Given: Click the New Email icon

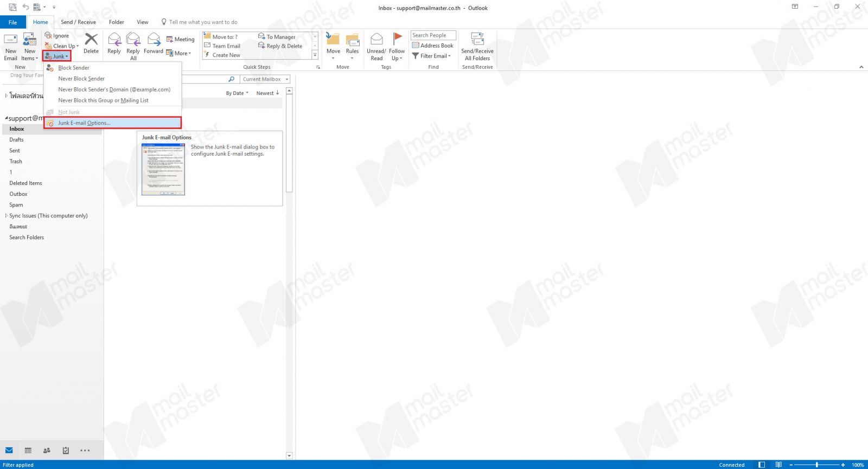Looking at the screenshot, I should (10, 40).
